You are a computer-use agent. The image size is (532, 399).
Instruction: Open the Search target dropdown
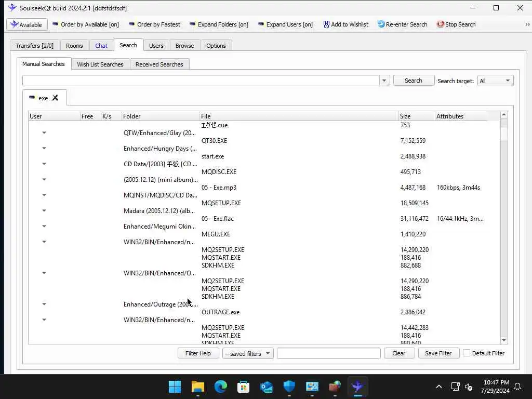(x=495, y=81)
